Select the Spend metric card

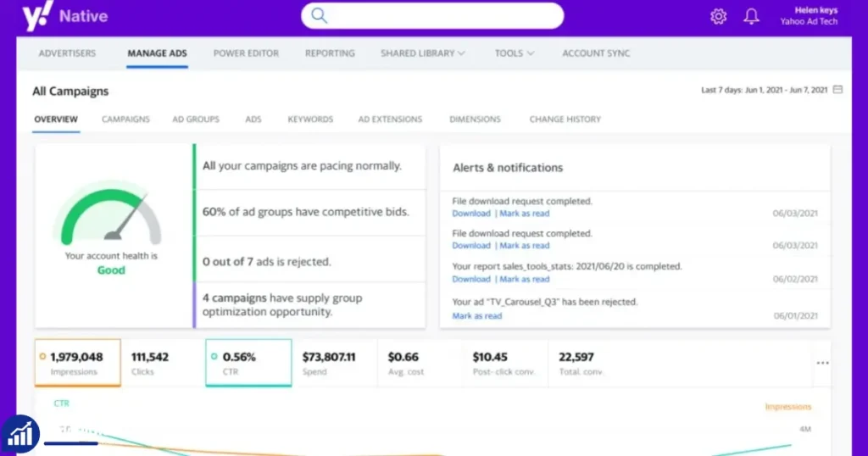[334, 363]
